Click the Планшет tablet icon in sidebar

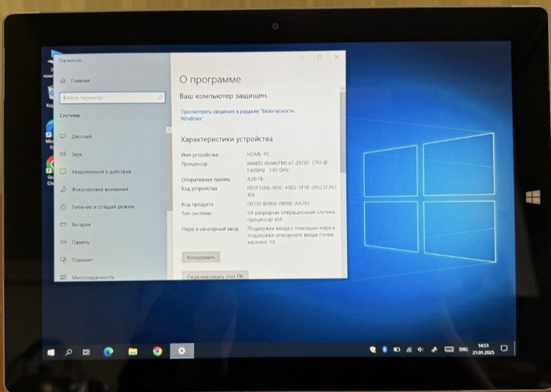[x=63, y=260]
